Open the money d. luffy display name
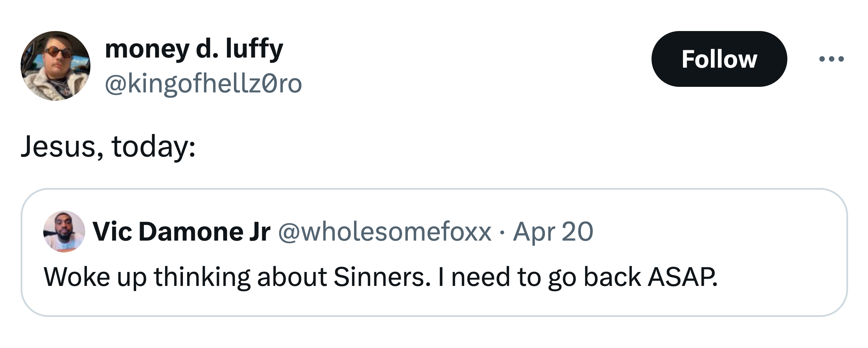The height and width of the screenshot is (348, 868). 194,49
